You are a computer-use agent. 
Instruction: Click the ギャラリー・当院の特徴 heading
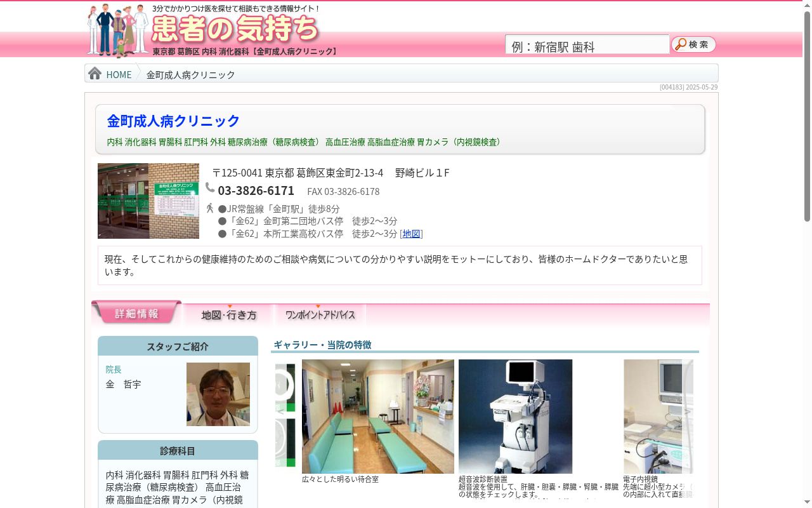click(x=322, y=344)
